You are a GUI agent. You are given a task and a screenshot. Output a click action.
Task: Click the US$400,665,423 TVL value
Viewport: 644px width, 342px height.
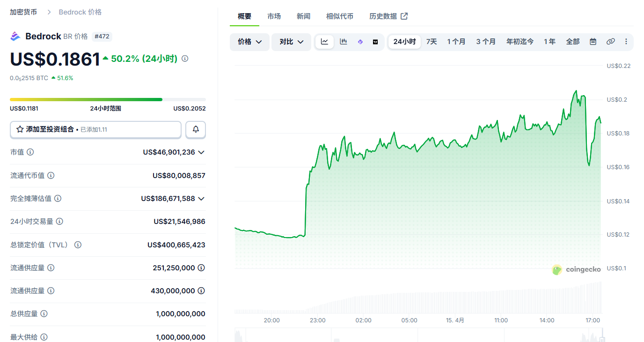coord(176,245)
